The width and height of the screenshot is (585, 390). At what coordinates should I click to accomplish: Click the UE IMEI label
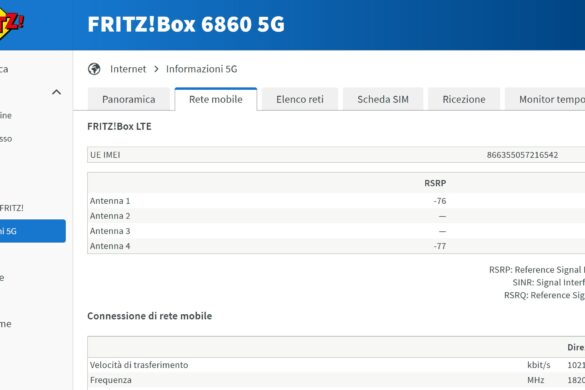click(105, 155)
